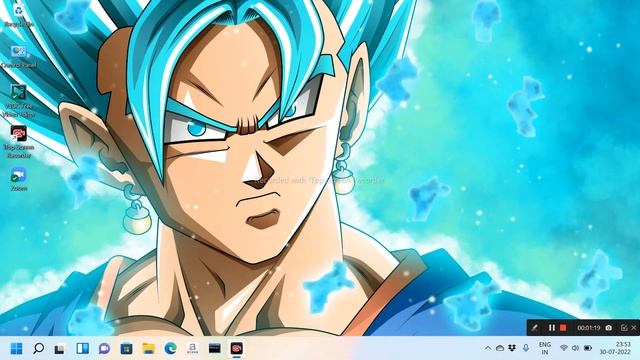Open the recorder edit note icon
Image resolution: width=640 pixels, height=360 pixels.
(624, 328)
